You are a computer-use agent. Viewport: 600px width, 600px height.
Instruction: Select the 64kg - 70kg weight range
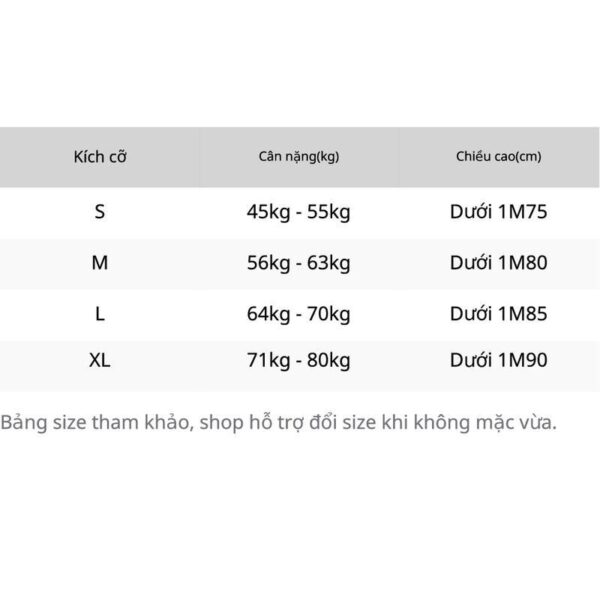click(298, 315)
